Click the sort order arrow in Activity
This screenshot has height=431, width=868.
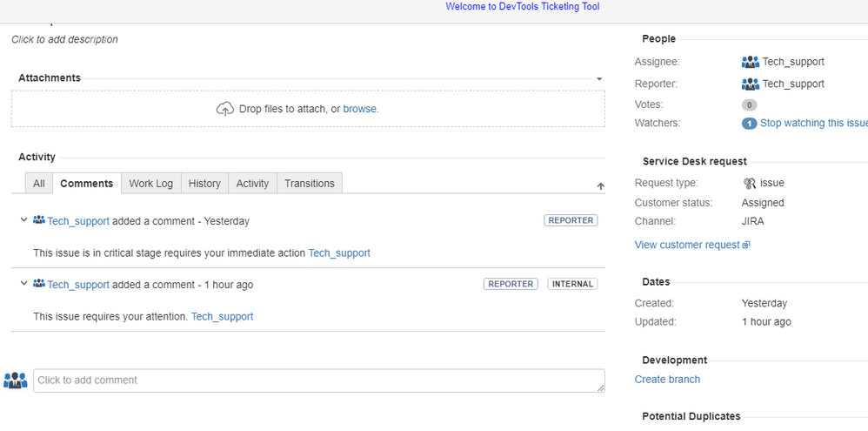pyautogui.click(x=601, y=186)
